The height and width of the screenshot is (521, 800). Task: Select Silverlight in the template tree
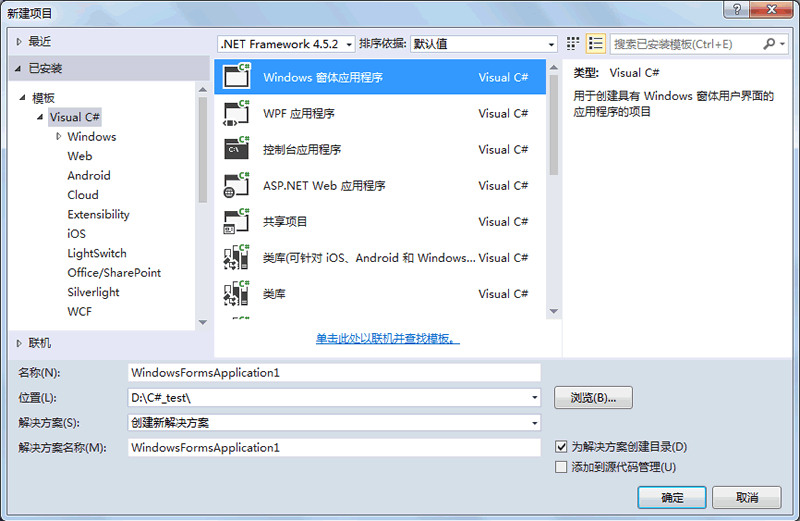click(93, 292)
